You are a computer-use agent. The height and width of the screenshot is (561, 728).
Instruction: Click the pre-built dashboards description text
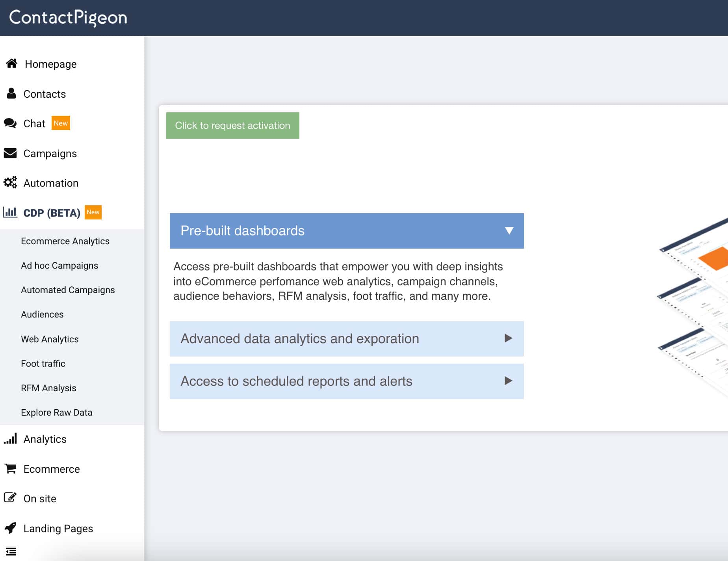(x=338, y=281)
